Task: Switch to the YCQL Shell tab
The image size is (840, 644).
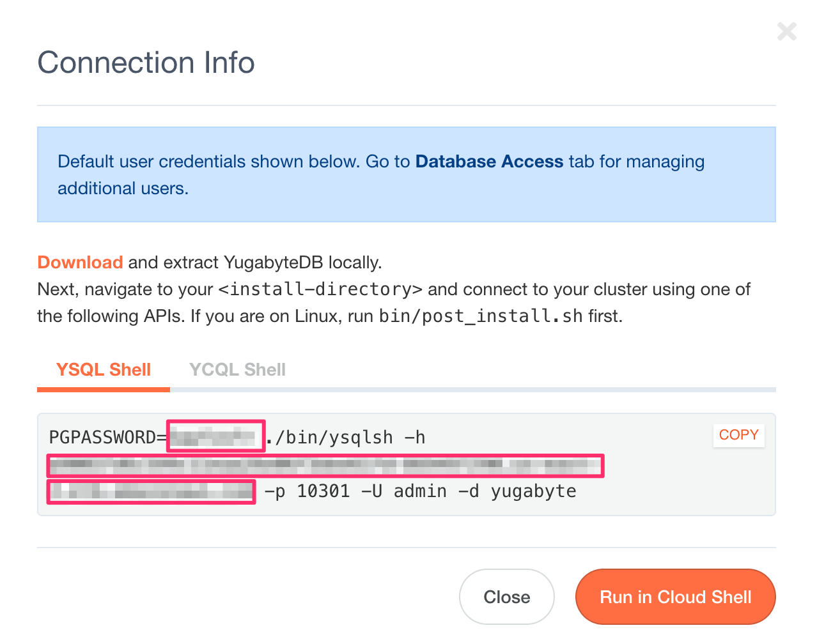Action: [237, 370]
